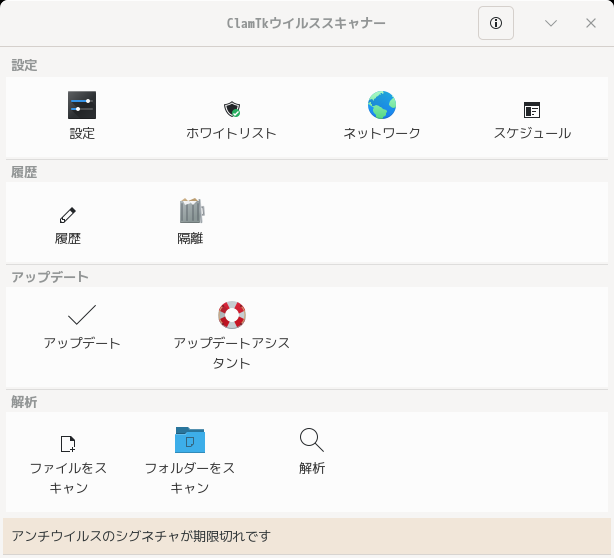Click the アップデート checkmark icon
The width and height of the screenshot is (614, 558).
82,316
